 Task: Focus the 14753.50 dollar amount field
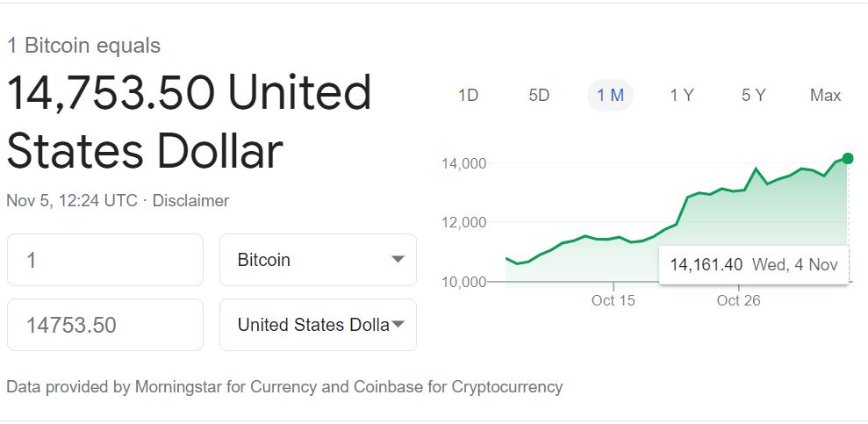(x=105, y=325)
